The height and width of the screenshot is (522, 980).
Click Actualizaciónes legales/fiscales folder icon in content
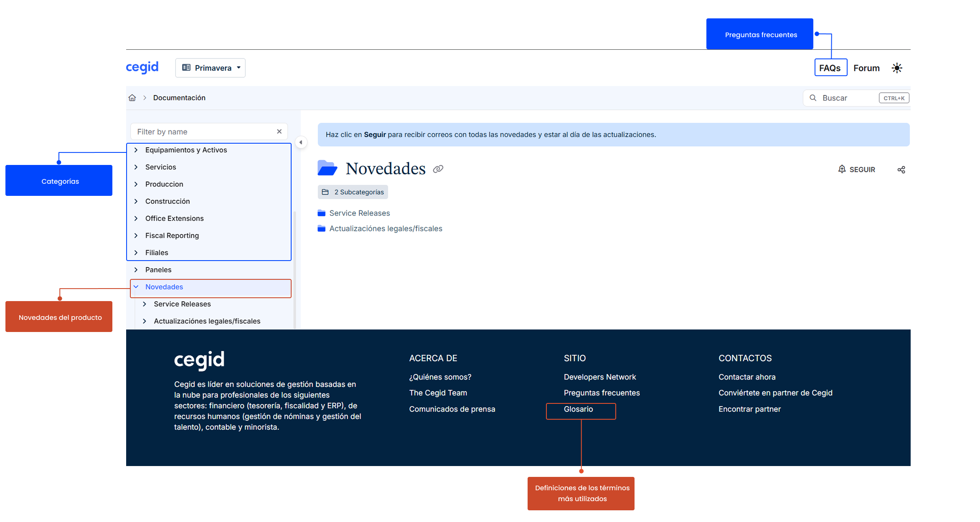pyautogui.click(x=321, y=228)
